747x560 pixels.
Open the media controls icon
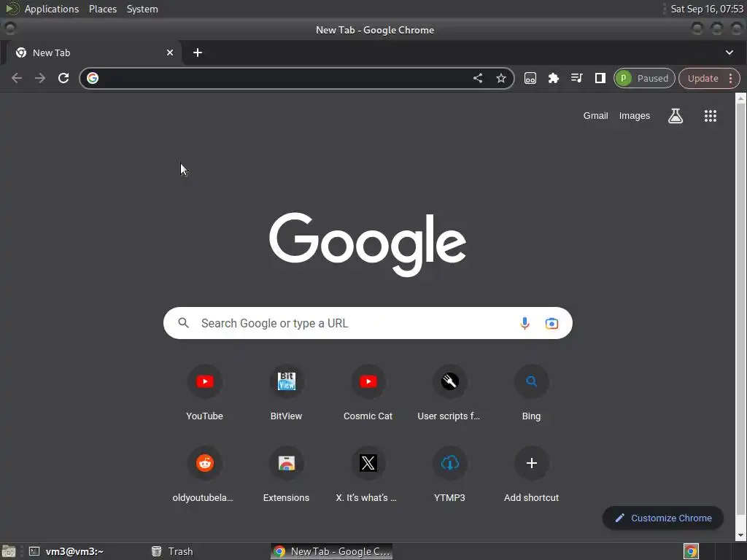pos(576,78)
